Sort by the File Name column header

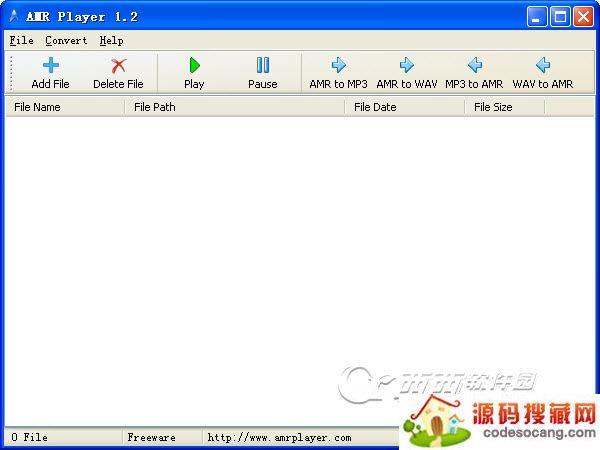[65, 107]
